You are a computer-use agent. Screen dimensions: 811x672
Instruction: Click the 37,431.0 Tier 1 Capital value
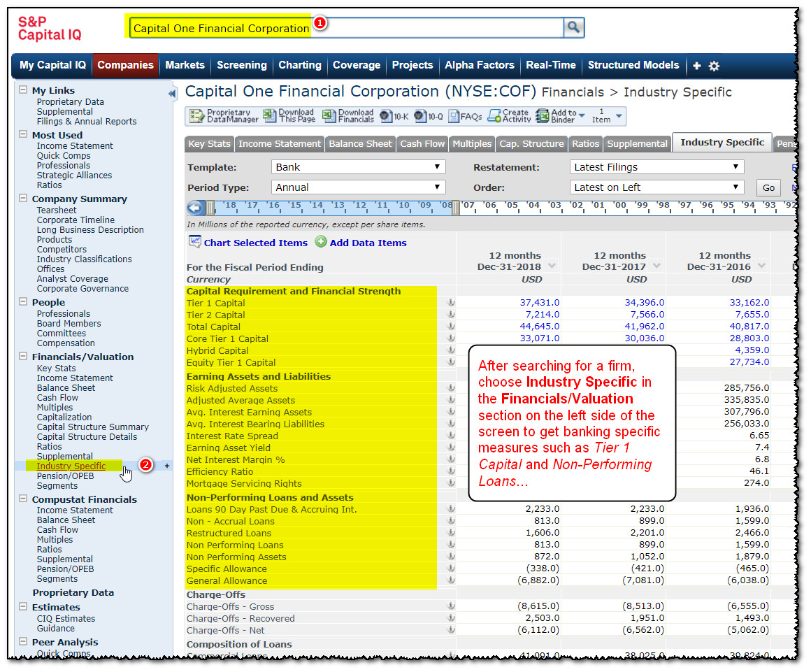pos(540,303)
